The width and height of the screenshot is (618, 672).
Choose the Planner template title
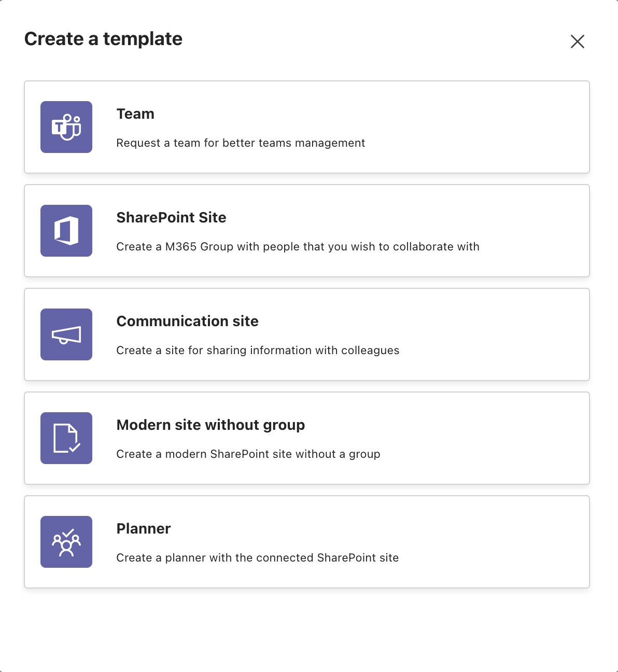(x=144, y=529)
